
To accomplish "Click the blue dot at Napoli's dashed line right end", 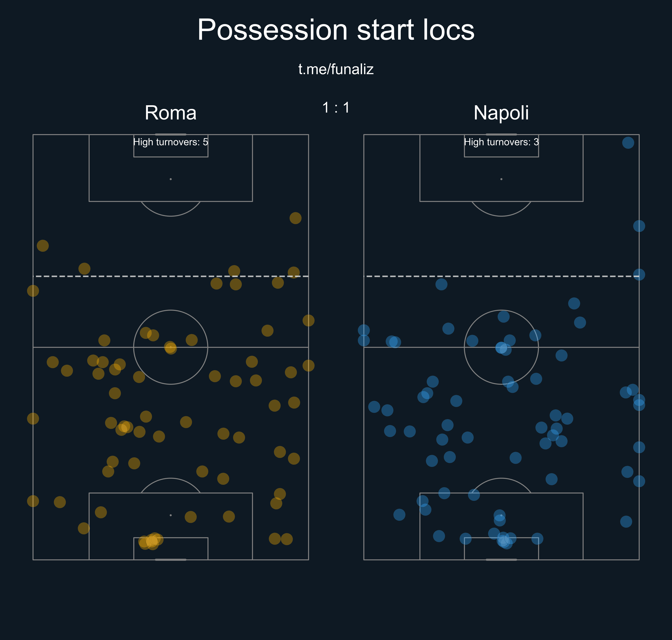I will (639, 274).
